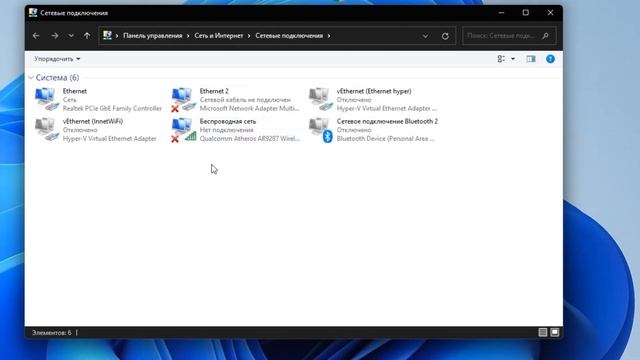Open recent locations chevron next to forward arrow
640x360 pixels.
pyautogui.click(x=71, y=36)
